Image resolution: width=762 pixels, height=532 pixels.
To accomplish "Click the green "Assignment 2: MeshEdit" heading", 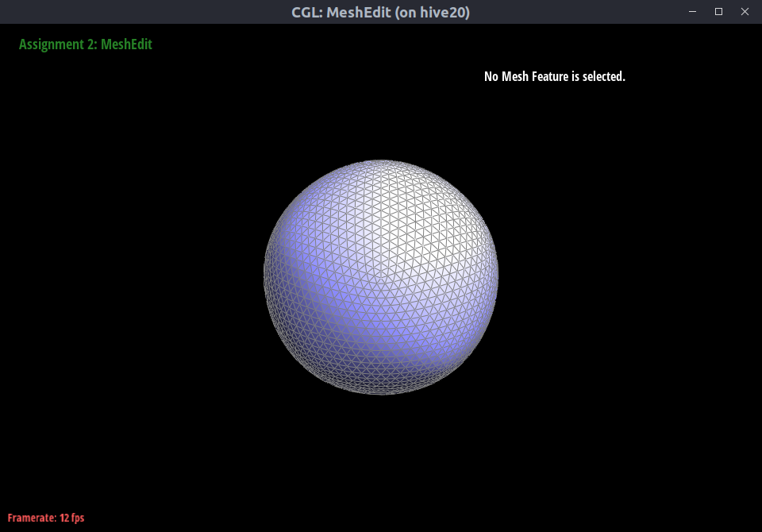I will 85,44.
